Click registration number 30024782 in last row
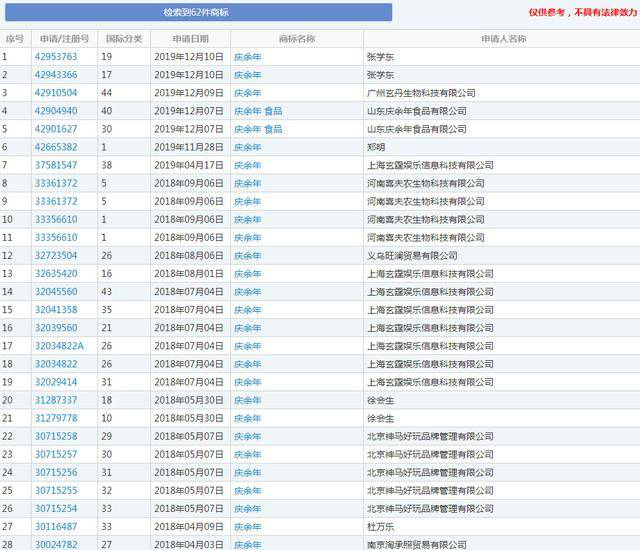The image size is (640, 550). click(56, 544)
